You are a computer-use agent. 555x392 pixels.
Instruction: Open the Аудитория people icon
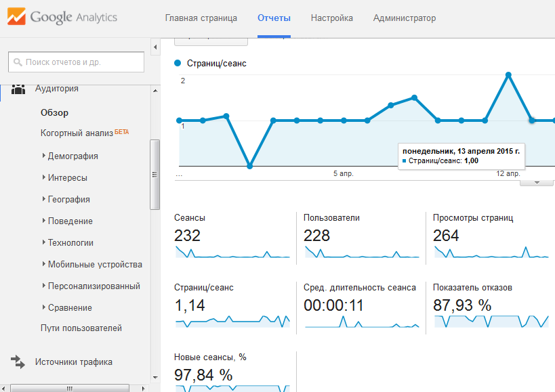point(18,89)
